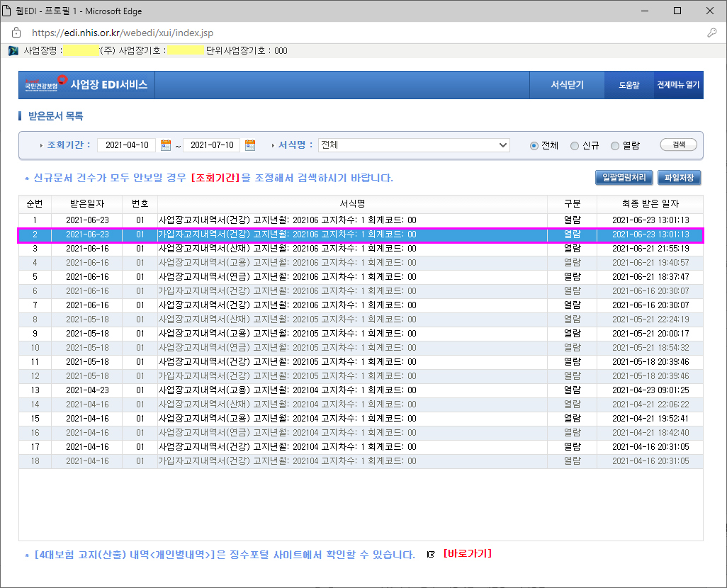Open the end date calendar picker
This screenshot has width=727, height=588.
tap(250, 145)
